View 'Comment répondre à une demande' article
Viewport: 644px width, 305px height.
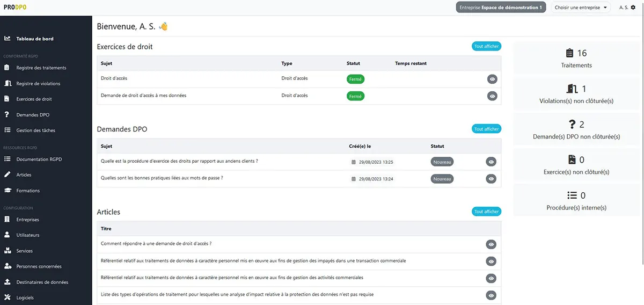click(x=491, y=244)
